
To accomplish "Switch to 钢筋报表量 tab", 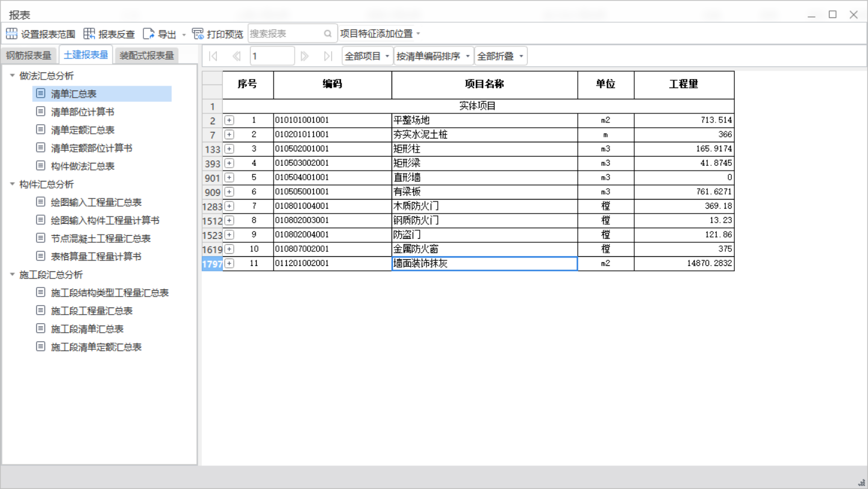I will tap(29, 55).
